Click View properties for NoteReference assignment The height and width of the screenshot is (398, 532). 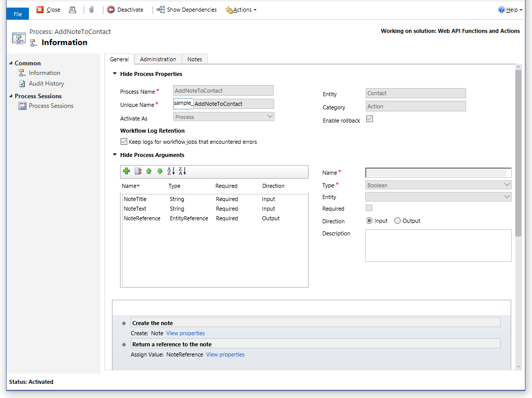pyautogui.click(x=225, y=354)
